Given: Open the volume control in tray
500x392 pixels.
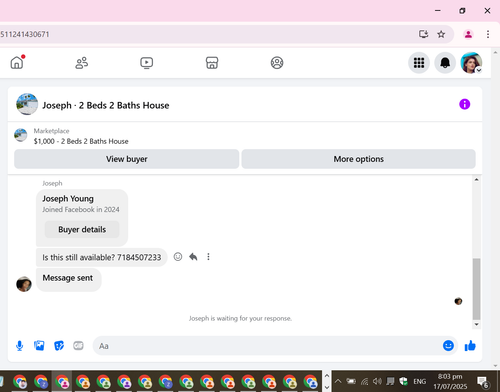Looking at the screenshot, I should click(x=377, y=381).
